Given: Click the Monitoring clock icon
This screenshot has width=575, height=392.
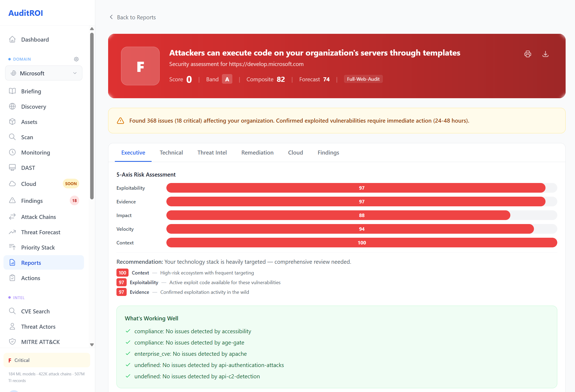Looking at the screenshot, I should [12, 152].
